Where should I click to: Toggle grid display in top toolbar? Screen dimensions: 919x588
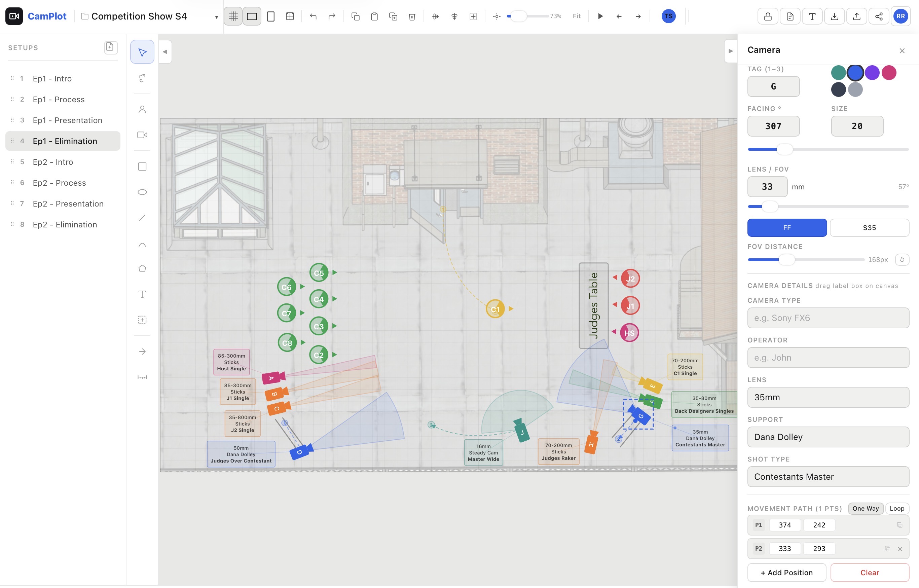point(233,16)
